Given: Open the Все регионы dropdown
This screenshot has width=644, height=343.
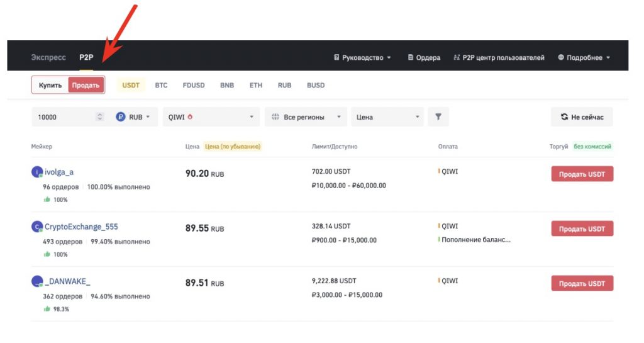Looking at the screenshot, I should click(306, 117).
